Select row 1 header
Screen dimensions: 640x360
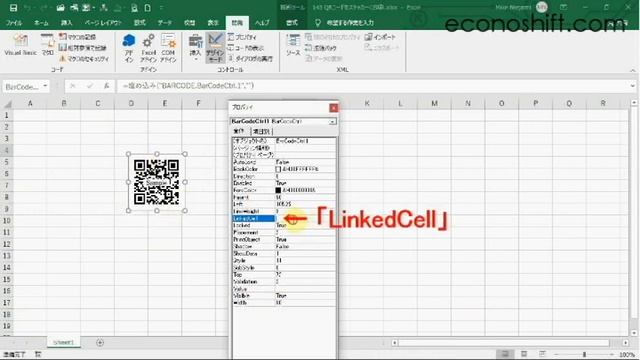pyautogui.click(x=7, y=115)
